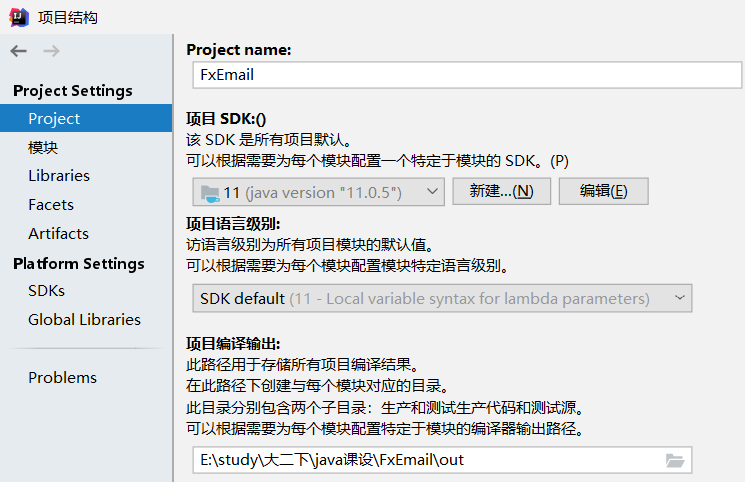Open the 模块 settings page

point(43,147)
